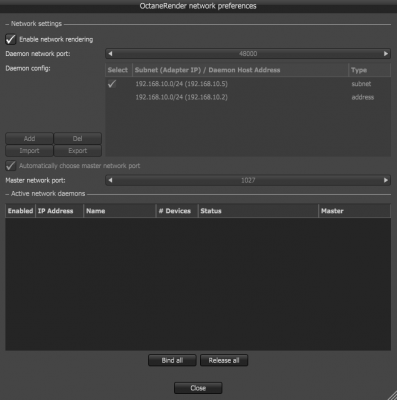
Task: Sort by # Devices column header
Action: pos(177,211)
